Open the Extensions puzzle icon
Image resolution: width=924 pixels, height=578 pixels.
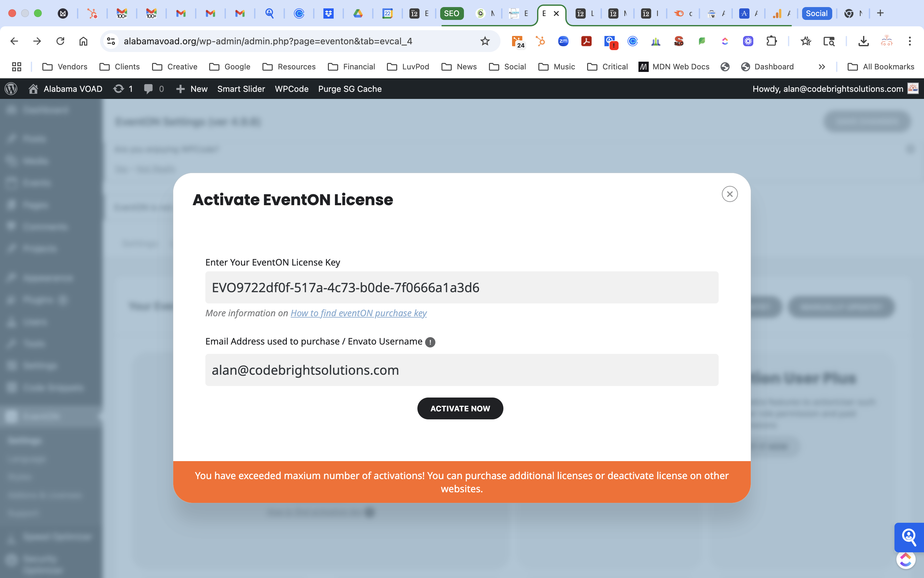coord(772,41)
